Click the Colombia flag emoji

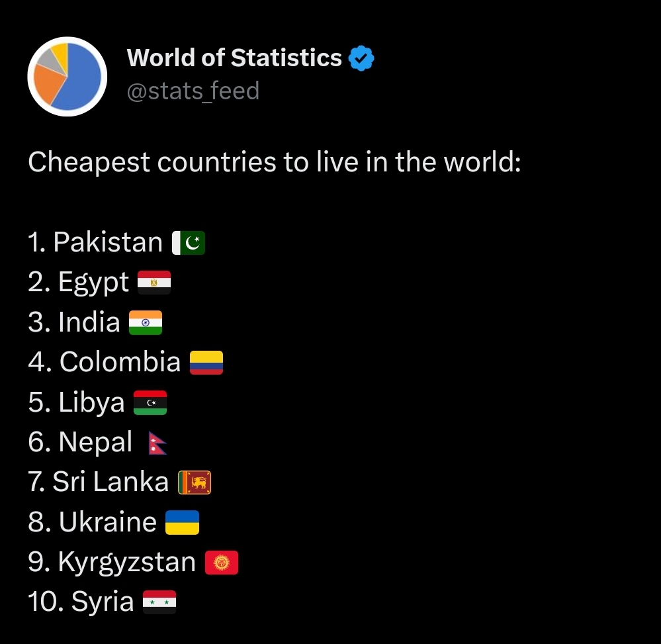coord(206,363)
